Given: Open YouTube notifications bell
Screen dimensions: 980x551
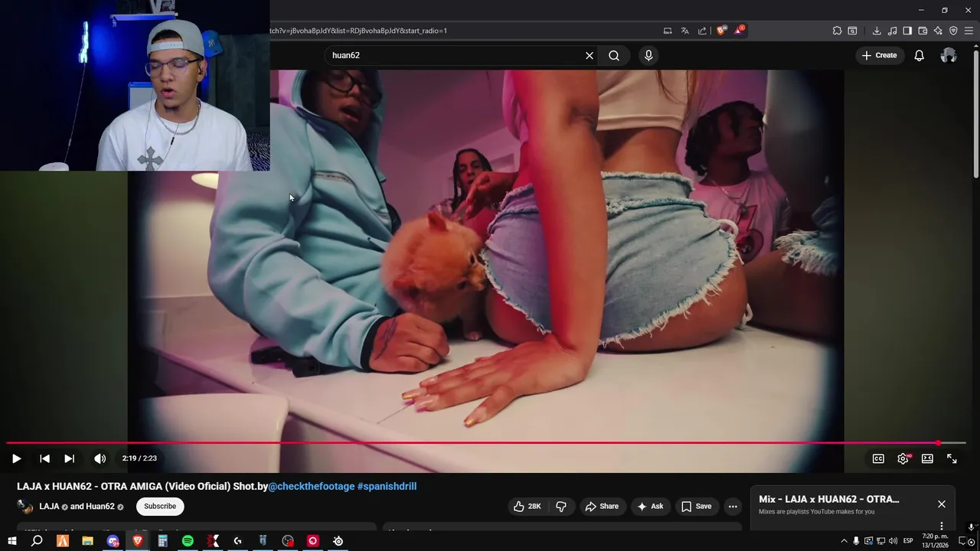Looking at the screenshot, I should (919, 55).
